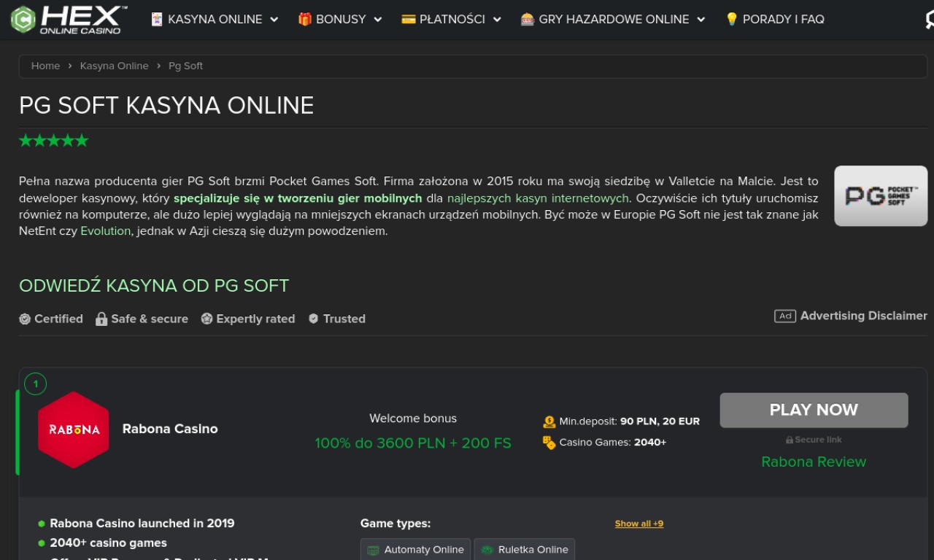Image resolution: width=934 pixels, height=560 pixels.
Task: Click the '2040+ casino games' bullet text
Action: [108, 543]
